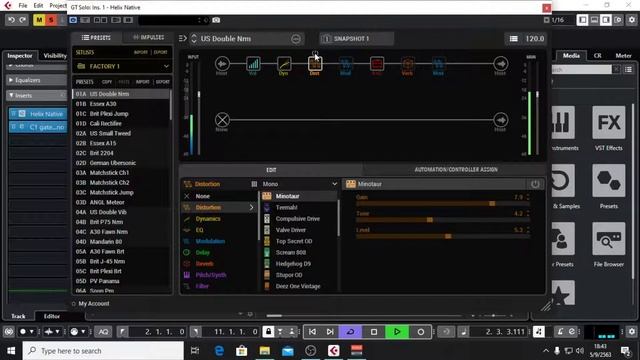Open the SNAPSHOT 1 selector

click(356, 39)
